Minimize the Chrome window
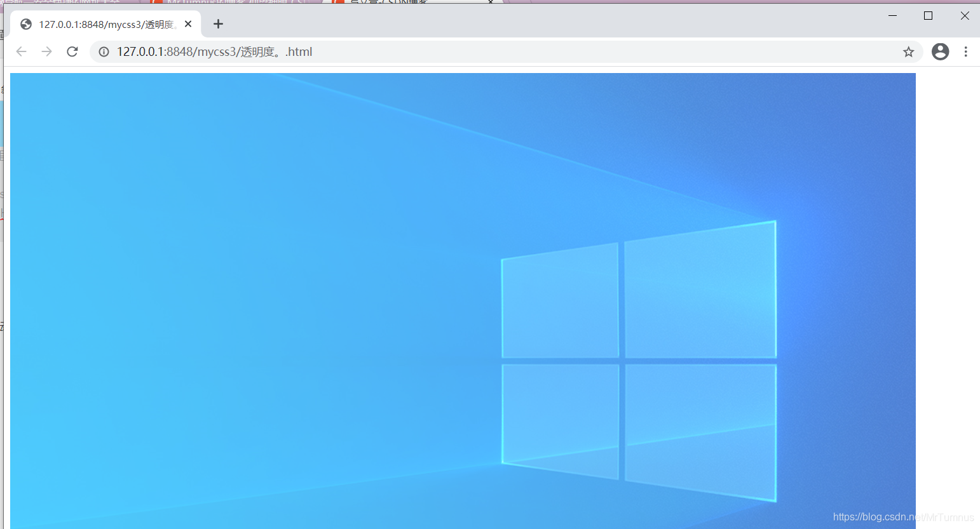980x529 pixels. [892, 16]
